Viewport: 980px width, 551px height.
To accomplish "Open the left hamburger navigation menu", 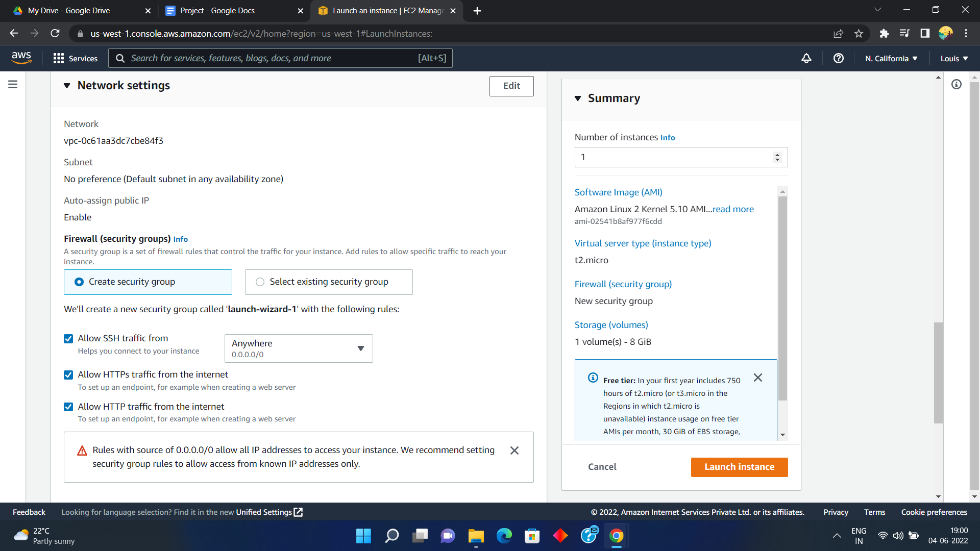I will point(13,84).
